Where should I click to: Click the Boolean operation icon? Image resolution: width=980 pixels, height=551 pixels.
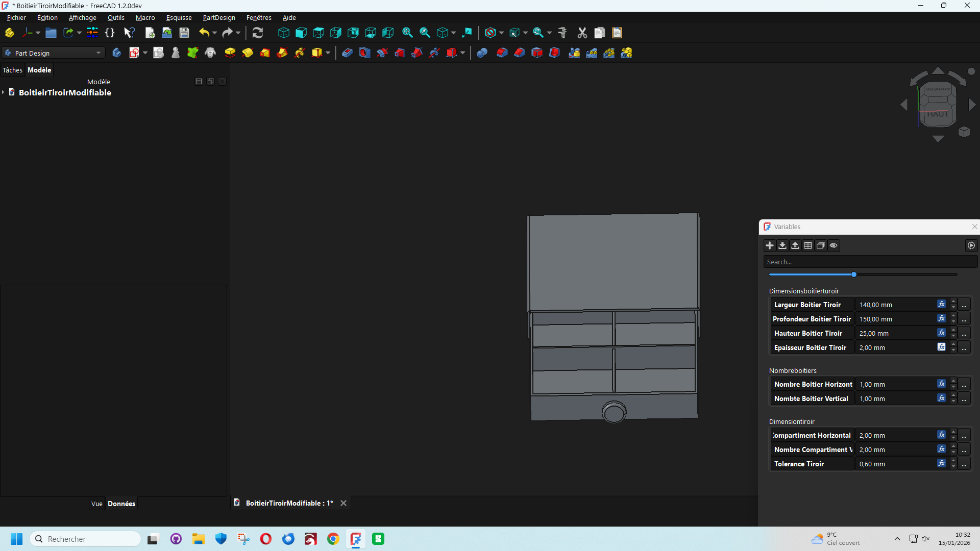click(482, 53)
